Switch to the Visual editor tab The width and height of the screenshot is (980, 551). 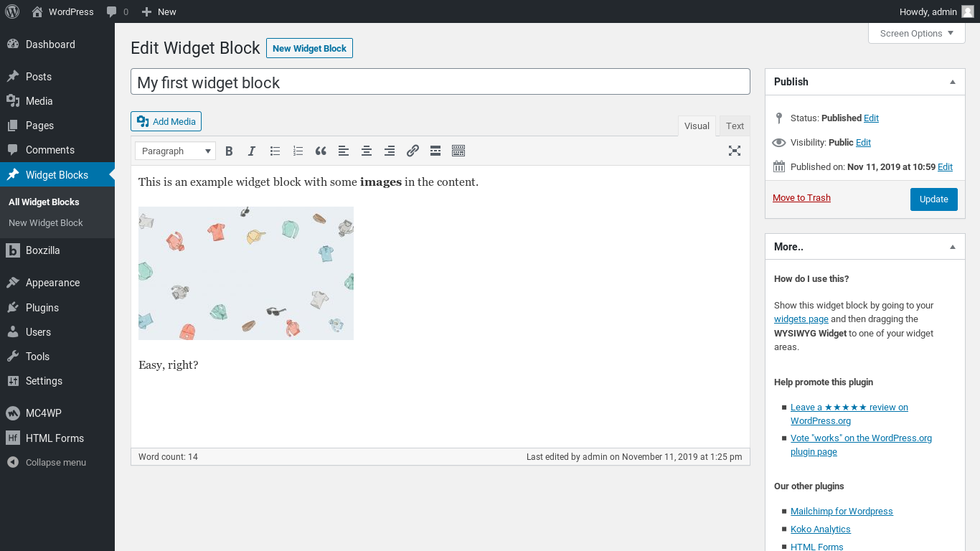tap(697, 126)
